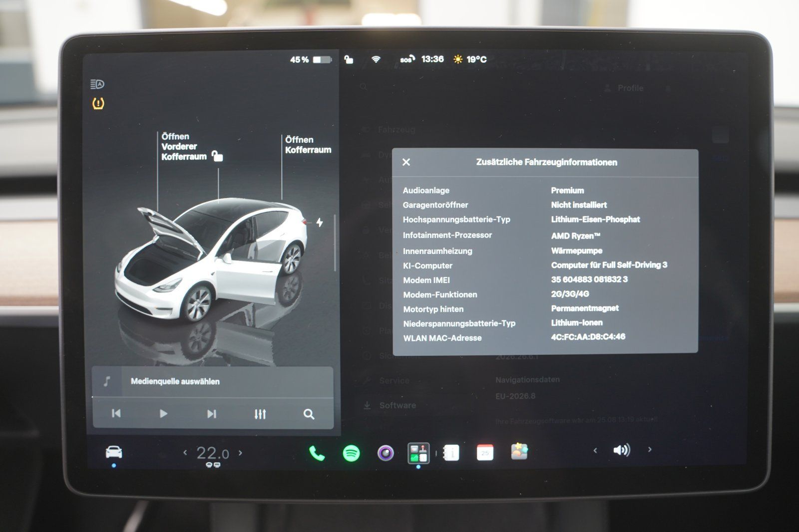This screenshot has width=799, height=532.
Task: Tap the volume speaker icon
Action: [x=622, y=450]
